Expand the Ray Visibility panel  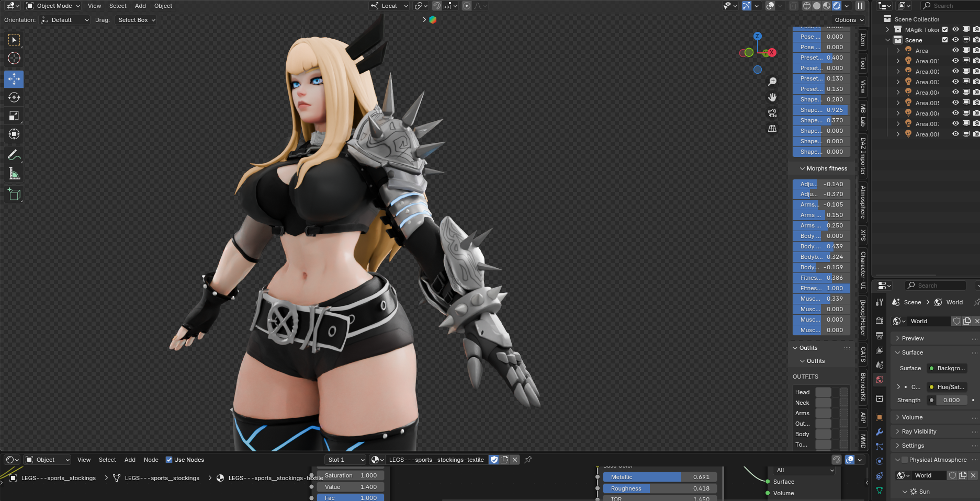point(919,431)
